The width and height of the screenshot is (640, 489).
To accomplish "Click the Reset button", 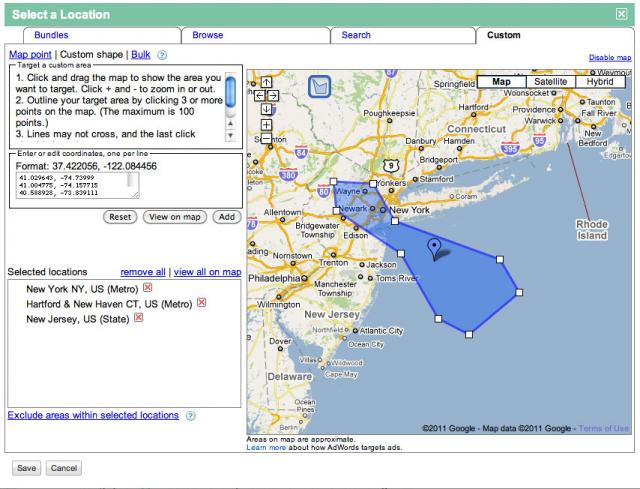I will click(x=120, y=217).
